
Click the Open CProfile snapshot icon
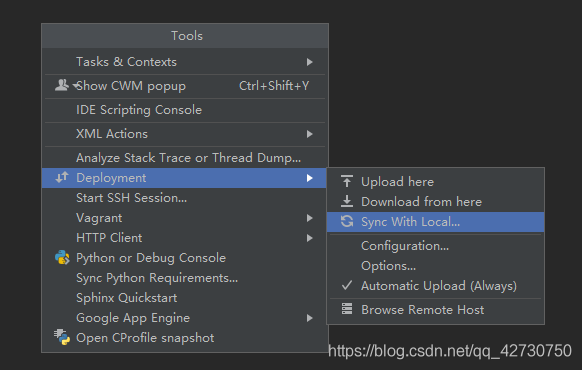point(62,337)
